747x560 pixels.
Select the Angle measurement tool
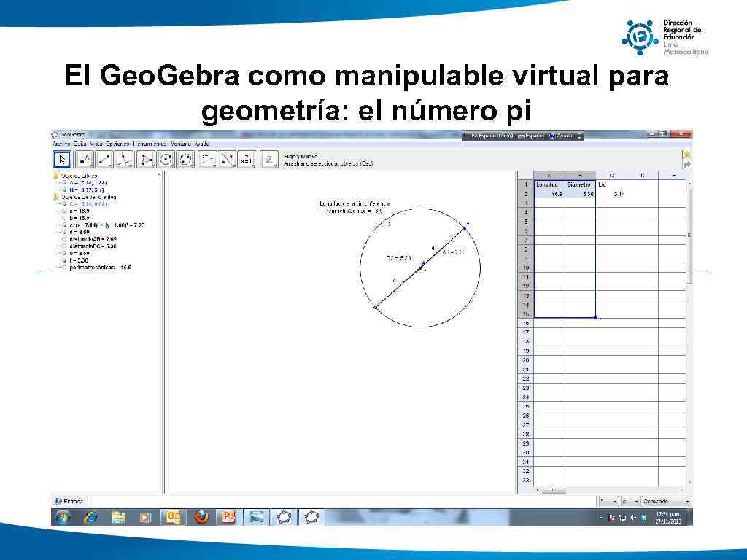pyautogui.click(x=207, y=160)
